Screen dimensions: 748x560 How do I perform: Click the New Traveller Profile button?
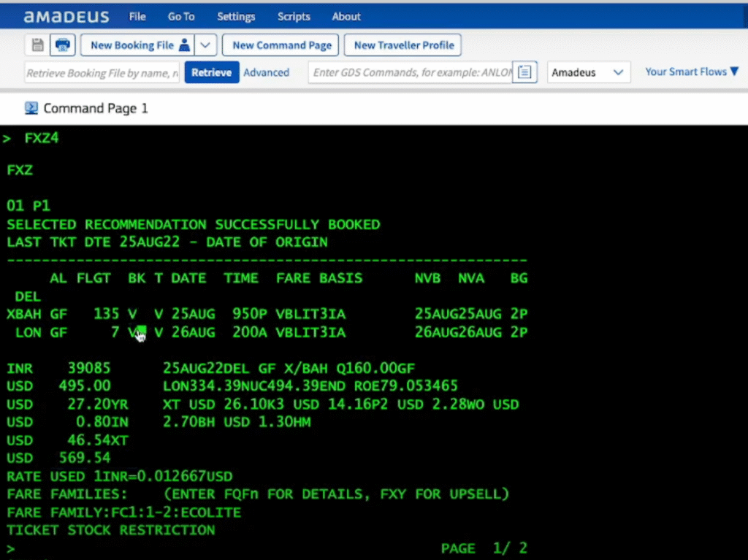pyautogui.click(x=402, y=45)
